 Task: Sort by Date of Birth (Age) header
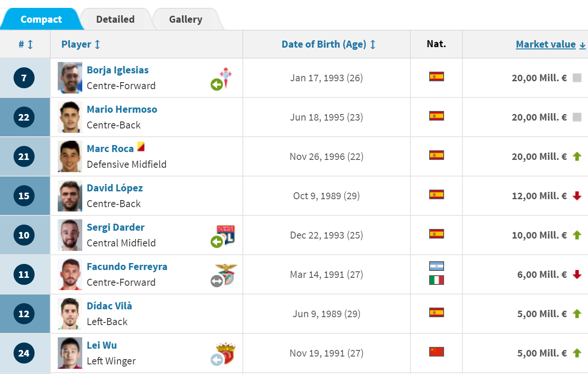tap(329, 45)
